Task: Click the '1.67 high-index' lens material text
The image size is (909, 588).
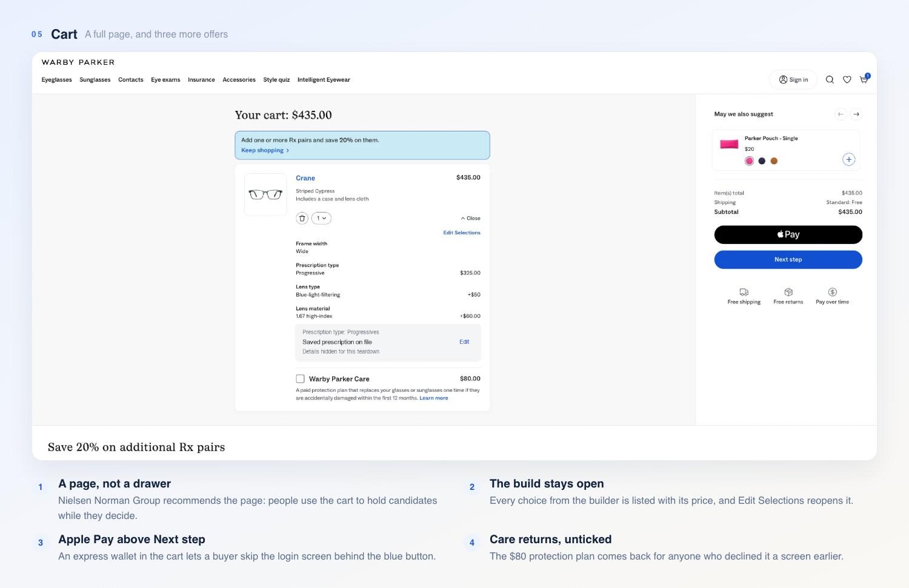Action: tap(314, 316)
